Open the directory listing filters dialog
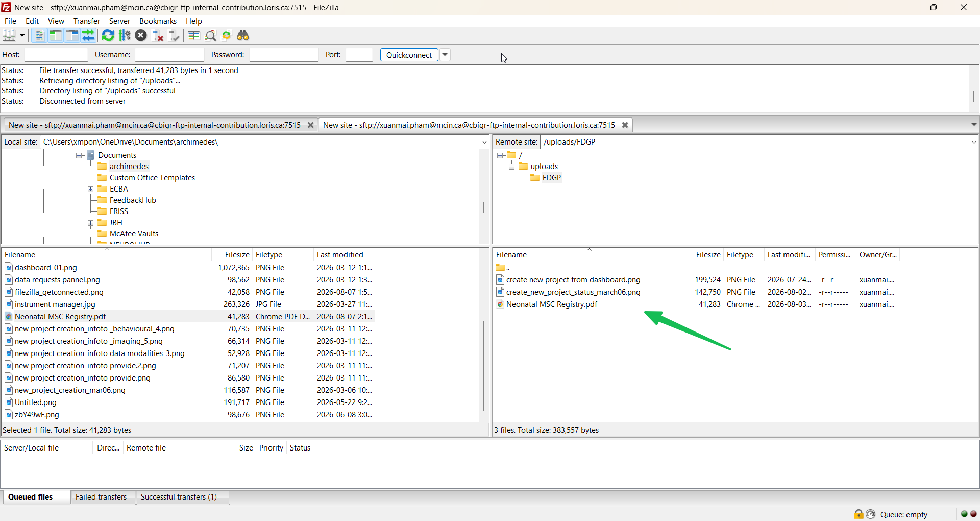 [x=193, y=35]
